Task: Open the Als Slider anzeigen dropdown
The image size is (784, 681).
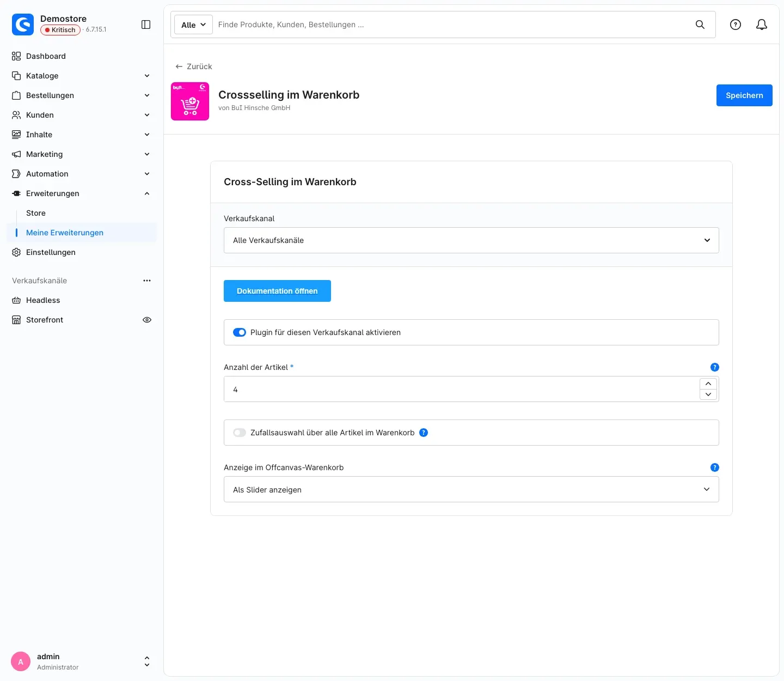Action: [471, 489]
